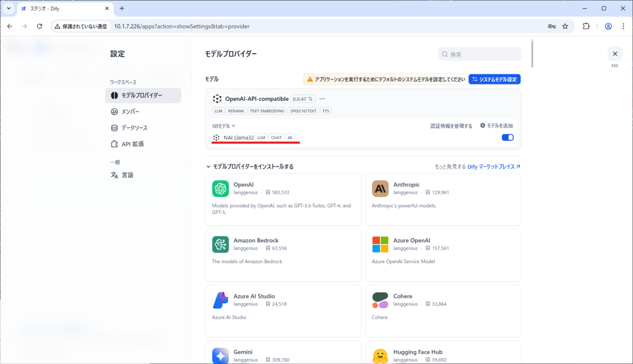Image resolution: width=633 pixels, height=364 pixels.
Task: Click the browser forward arrow
Action: click(24, 26)
